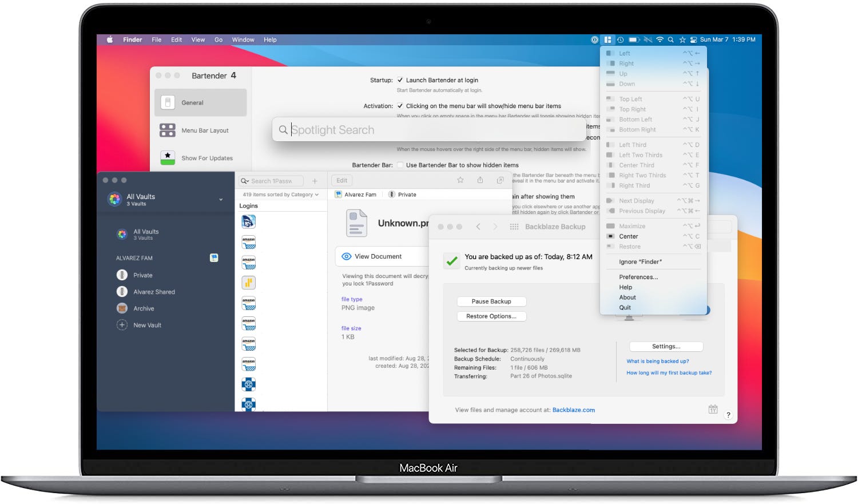This screenshot has height=504, width=858.
Task: Open Preferences... from Magnet menu
Action: 653,277
